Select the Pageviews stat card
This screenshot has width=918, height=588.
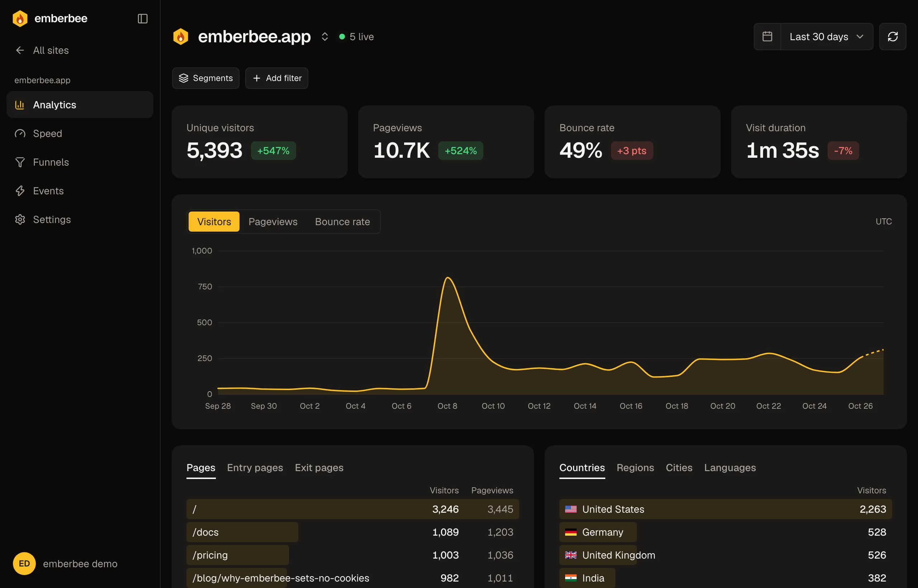pos(446,142)
